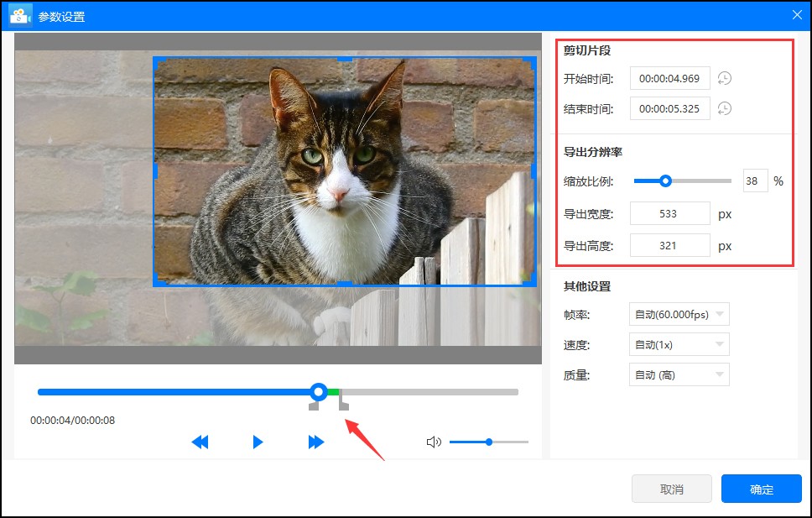Open the 帧率 frame rate dropdown
The image size is (812, 518).
[x=678, y=314]
